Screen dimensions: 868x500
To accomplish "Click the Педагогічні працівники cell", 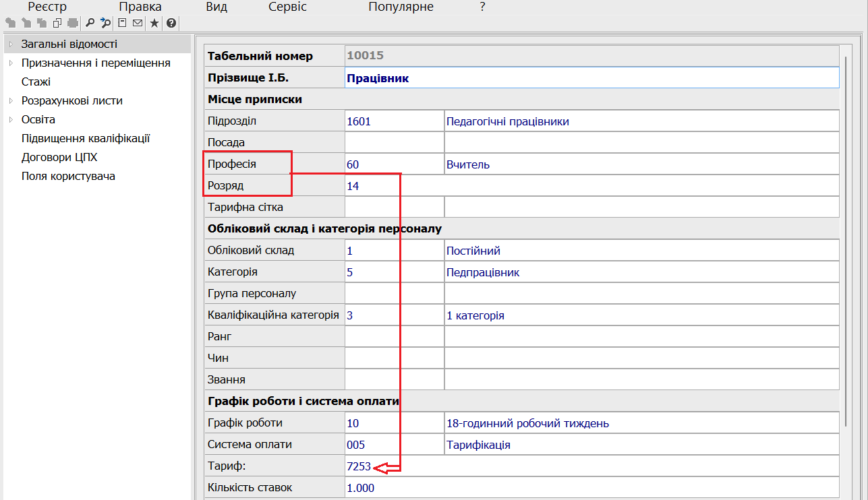I will [641, 121].
